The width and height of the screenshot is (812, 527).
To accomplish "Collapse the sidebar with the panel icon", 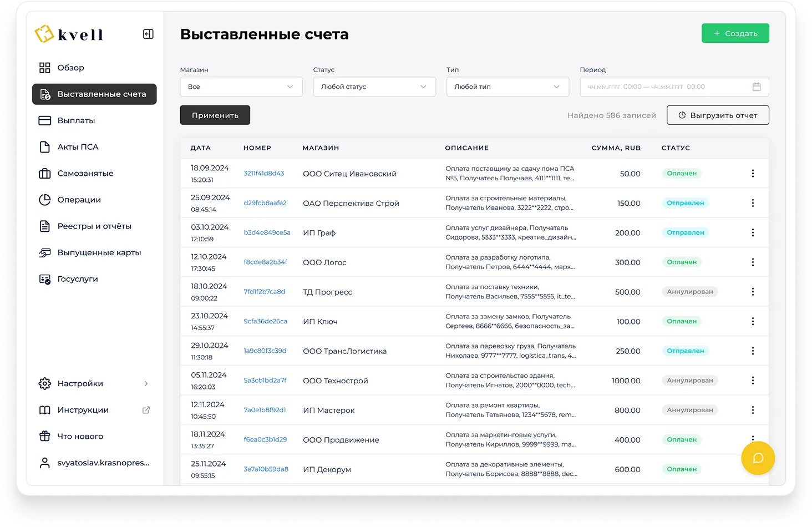I will tap(148, 34).
